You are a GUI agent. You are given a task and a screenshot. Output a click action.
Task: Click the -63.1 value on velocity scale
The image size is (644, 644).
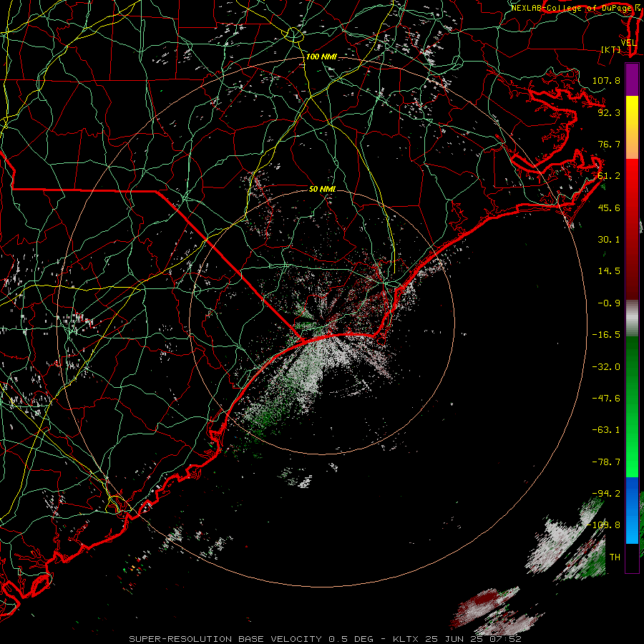click(x=606, y=430)
